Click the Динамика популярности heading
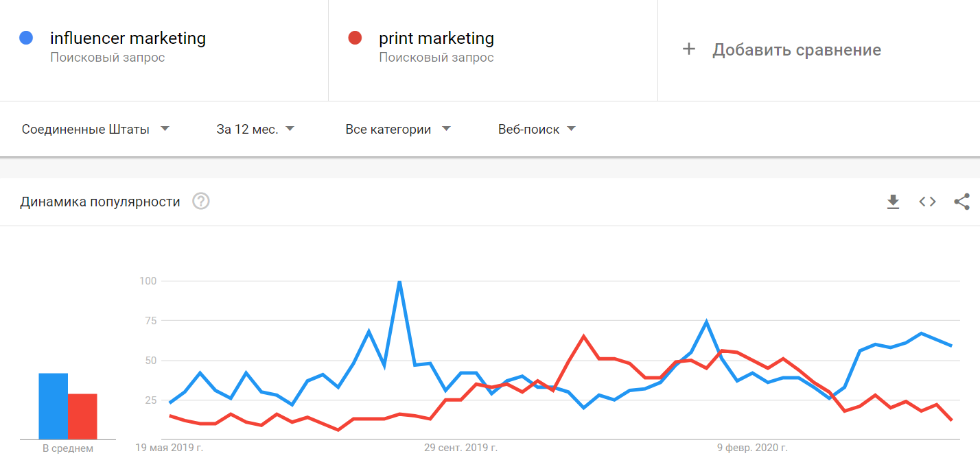 tap(100, 202)
